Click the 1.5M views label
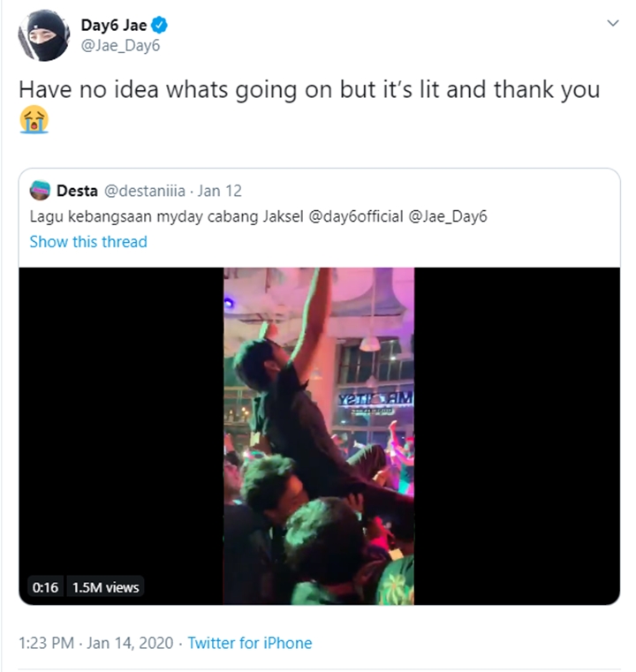This screenshot has height=672, width=636. (104, 587)
